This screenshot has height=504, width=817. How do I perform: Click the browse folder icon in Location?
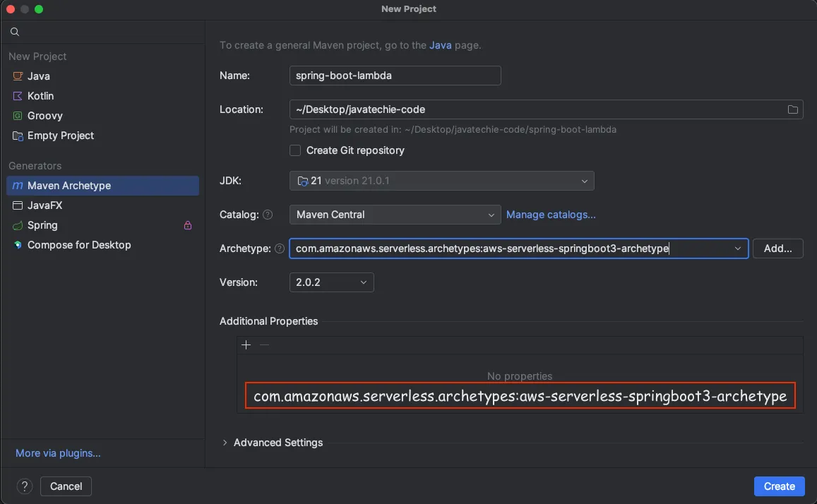(793, 109)
